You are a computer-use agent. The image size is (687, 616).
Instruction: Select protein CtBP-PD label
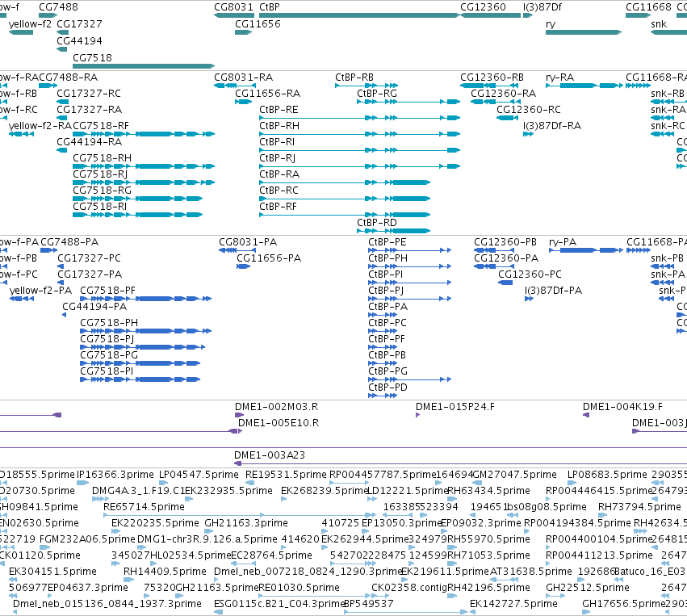click(387, 388)
